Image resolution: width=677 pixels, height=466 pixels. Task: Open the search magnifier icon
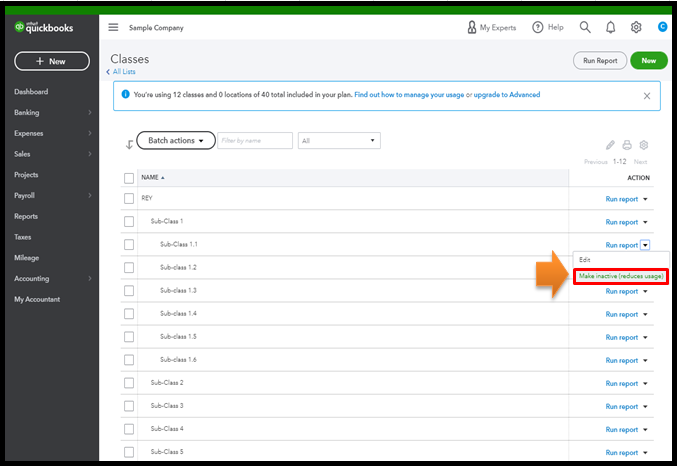[585, 27]
